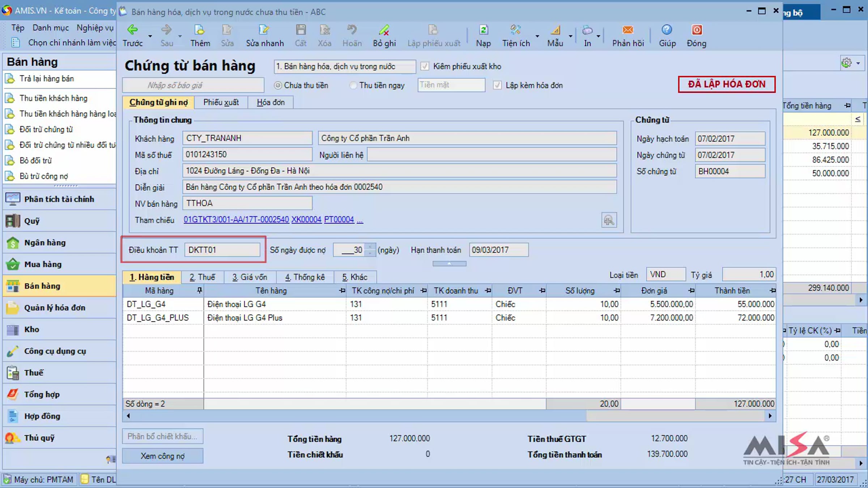Open the Ngân hàng module
Screen dimensions: 868x488
[x=59, y=243]
